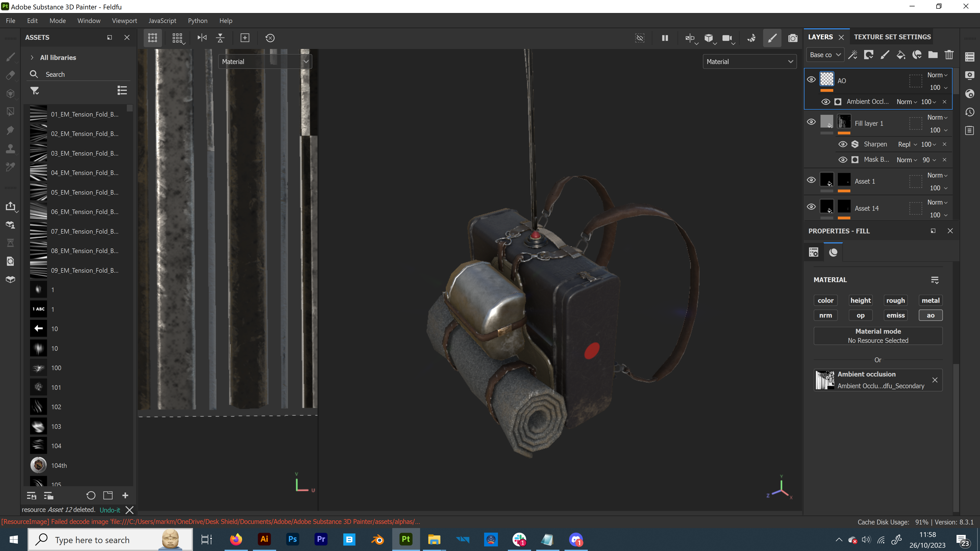Select the Paint brush tool in left sidebar
The image size is (980, 551).
(x=11, y=57)
